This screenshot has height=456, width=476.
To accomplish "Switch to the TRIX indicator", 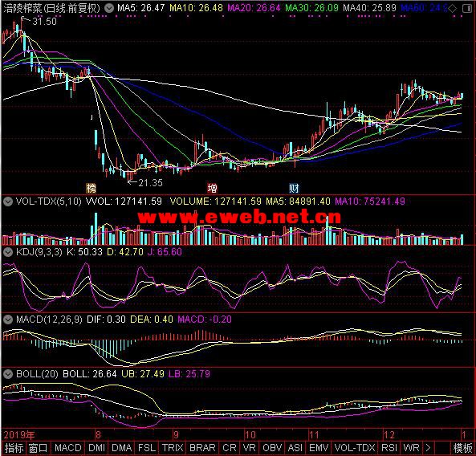I will [x=173, y=448].
